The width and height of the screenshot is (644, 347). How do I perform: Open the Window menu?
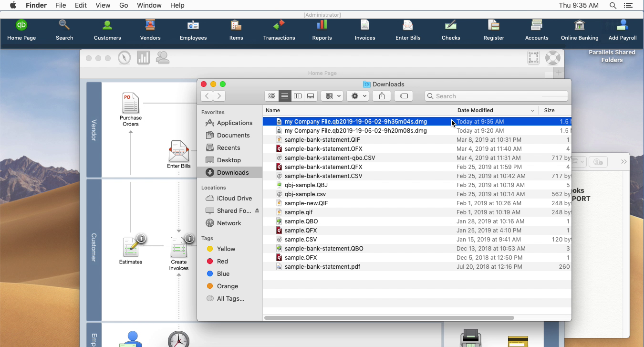point(149,5)
